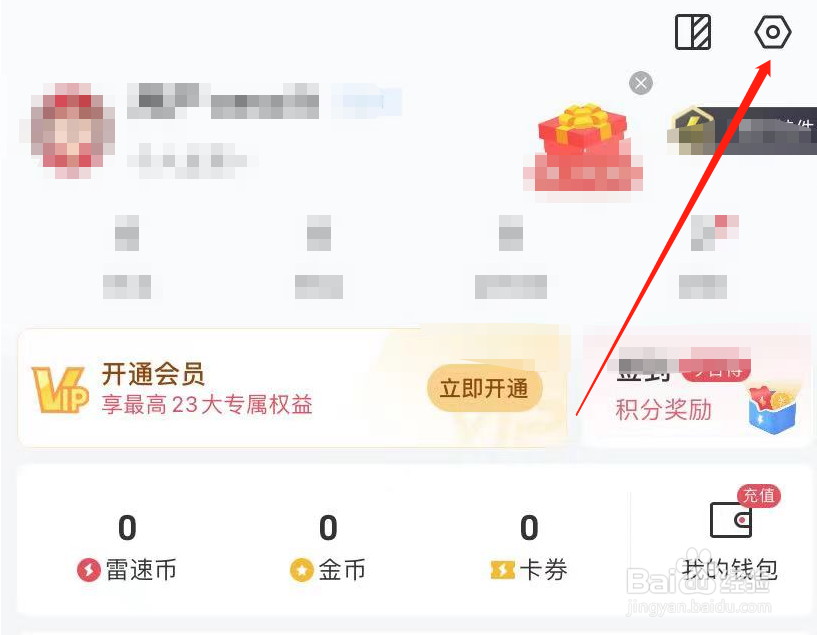817x635 pixels.
Task: Tap the blue rewards box icon
Action: [x=772, y=411]
